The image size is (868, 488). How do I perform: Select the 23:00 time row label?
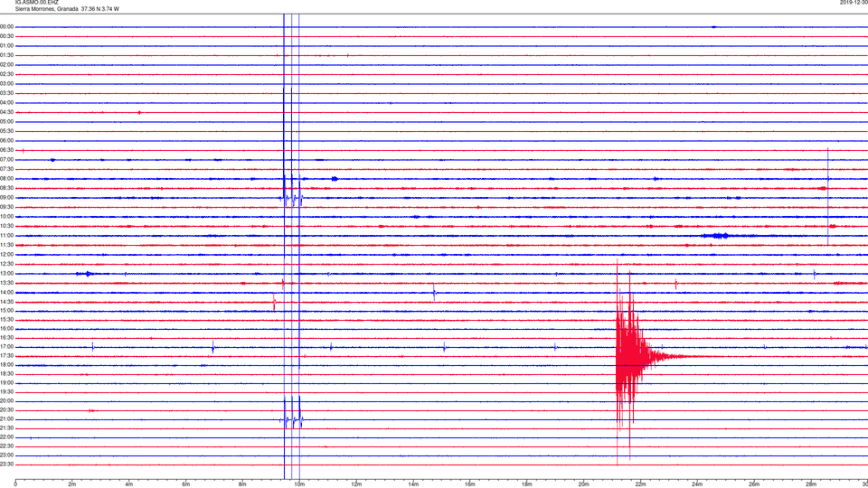(6, 455)
